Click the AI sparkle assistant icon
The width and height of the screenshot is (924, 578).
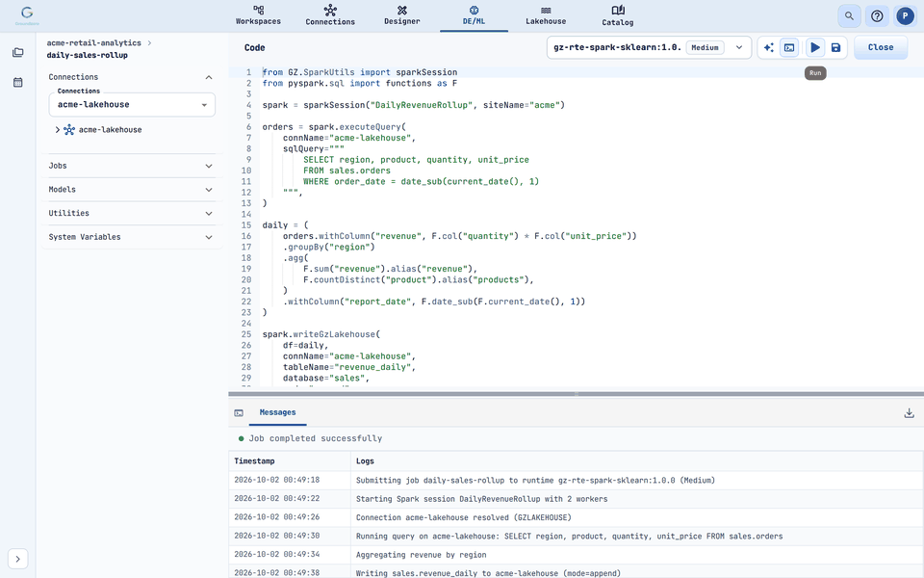768,48
